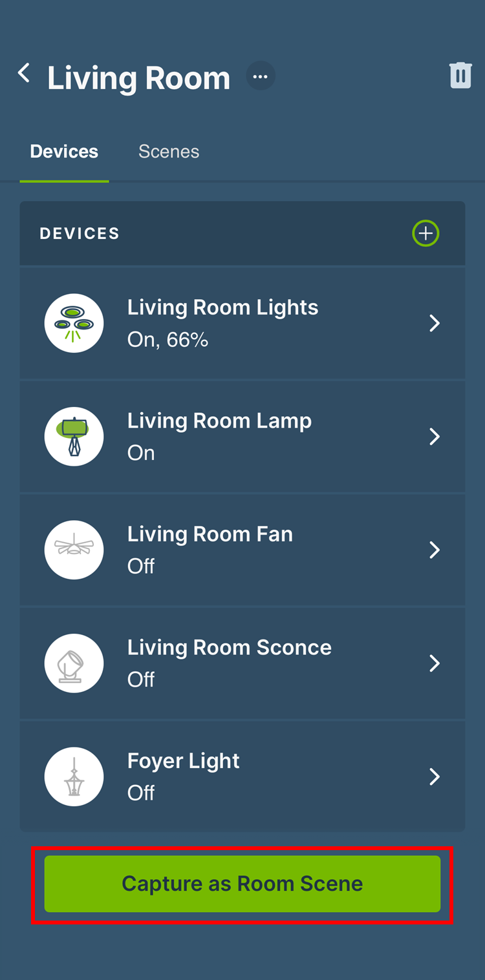
Task: Open the three-dot more options menu
Action: (x=261, y=76)
